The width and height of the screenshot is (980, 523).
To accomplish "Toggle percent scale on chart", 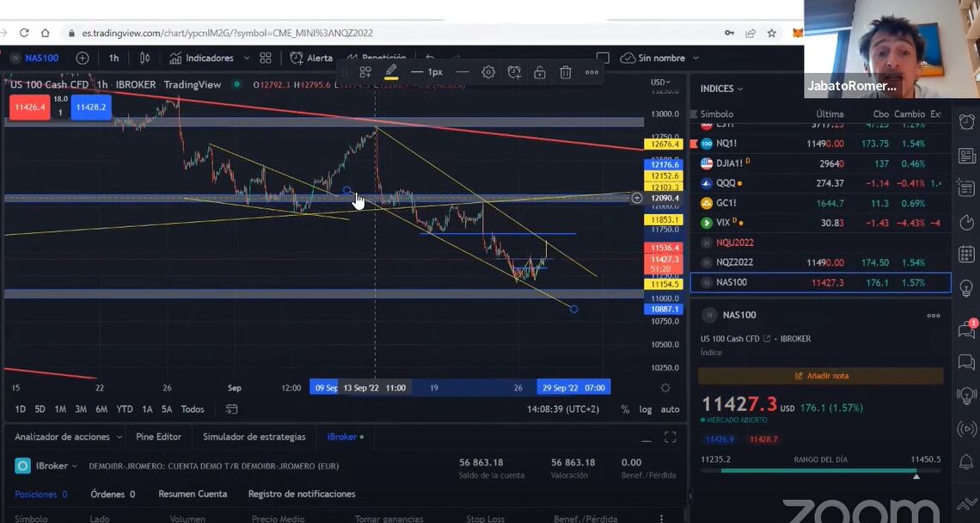I will [x=625, y=409].
